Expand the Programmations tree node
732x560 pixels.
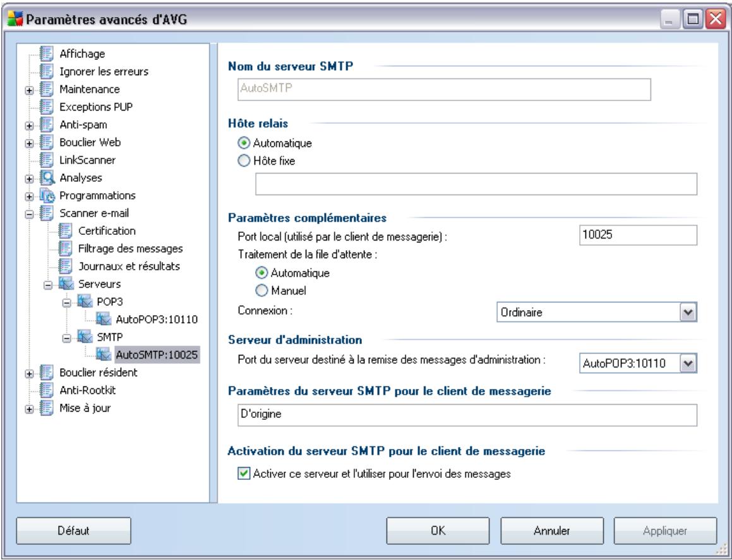click(30, 197)
